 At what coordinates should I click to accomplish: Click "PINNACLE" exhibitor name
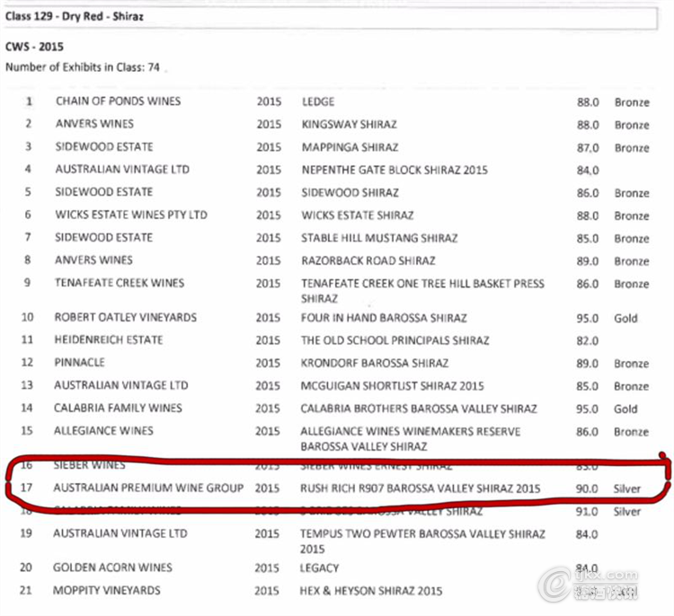point(79,363)
